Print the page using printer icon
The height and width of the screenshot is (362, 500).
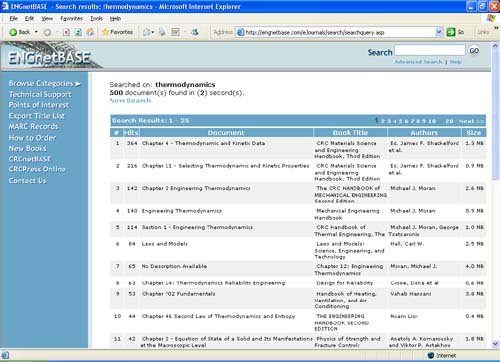click(162, 32)
